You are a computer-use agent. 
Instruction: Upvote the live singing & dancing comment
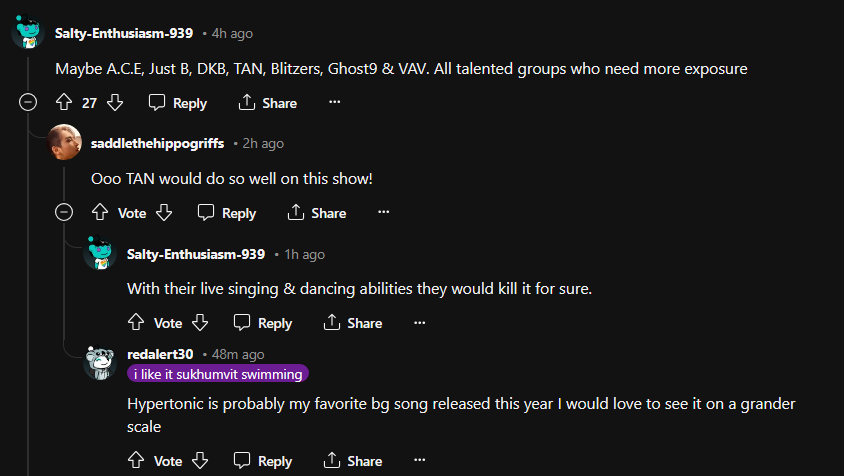[x=136, y=323]
